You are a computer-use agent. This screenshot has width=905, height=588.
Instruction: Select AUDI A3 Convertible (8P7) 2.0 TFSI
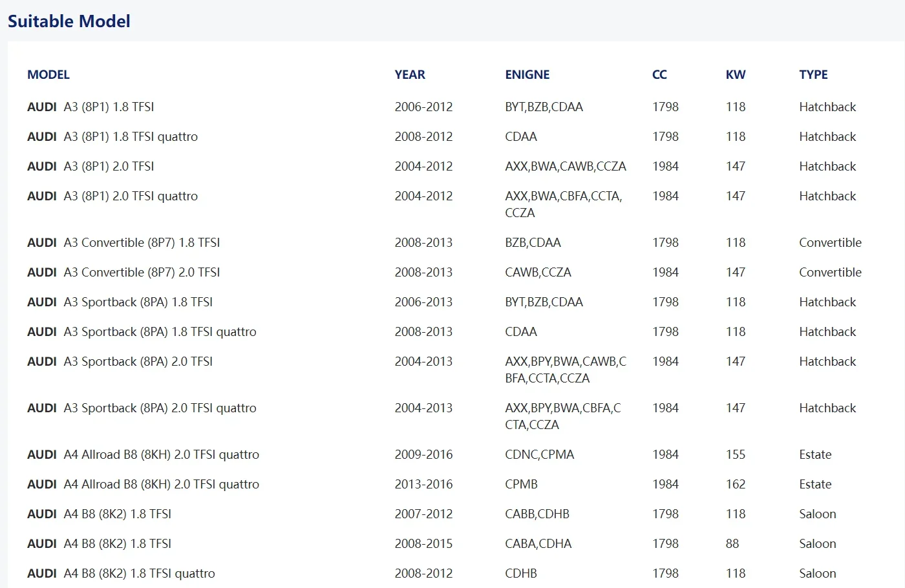click(452, 272)
